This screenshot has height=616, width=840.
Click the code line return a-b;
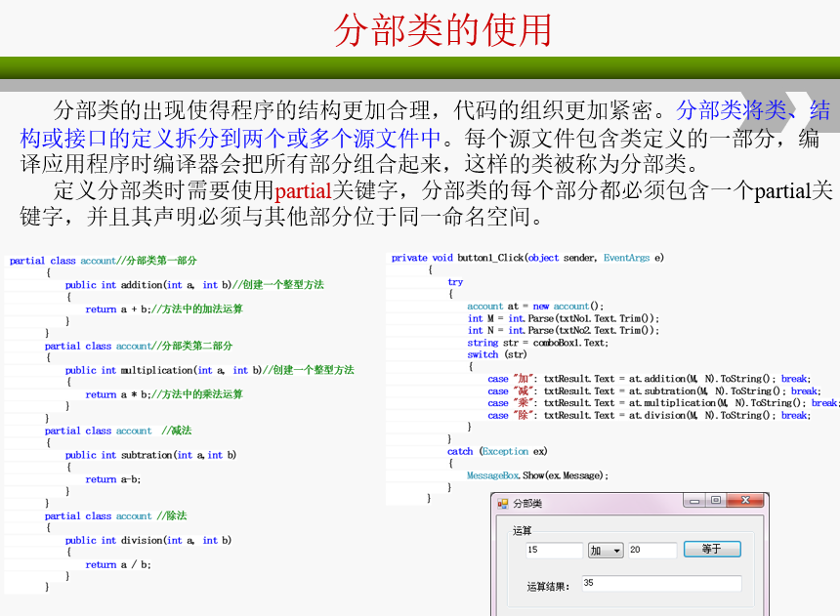tap(113, 479)
